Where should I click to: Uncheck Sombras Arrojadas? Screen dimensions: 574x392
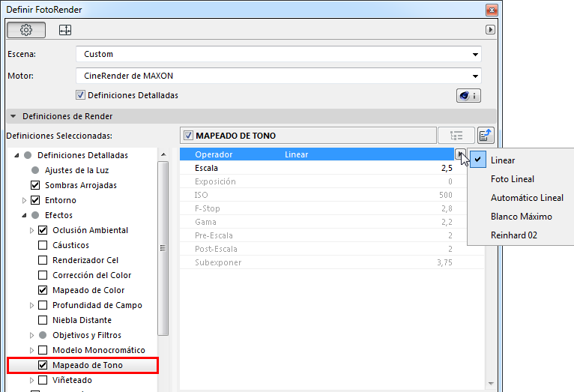pyautogui.click(x=35, y=185)
